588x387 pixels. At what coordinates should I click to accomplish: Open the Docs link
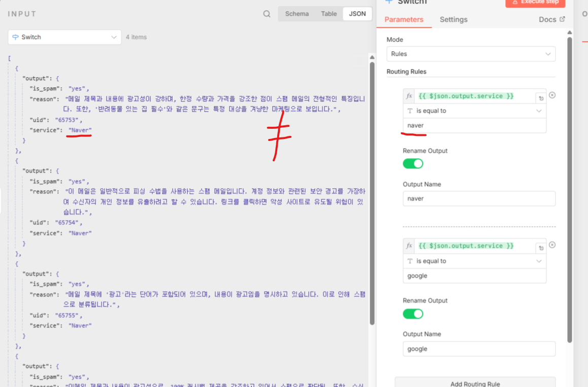tap(551, 19)
